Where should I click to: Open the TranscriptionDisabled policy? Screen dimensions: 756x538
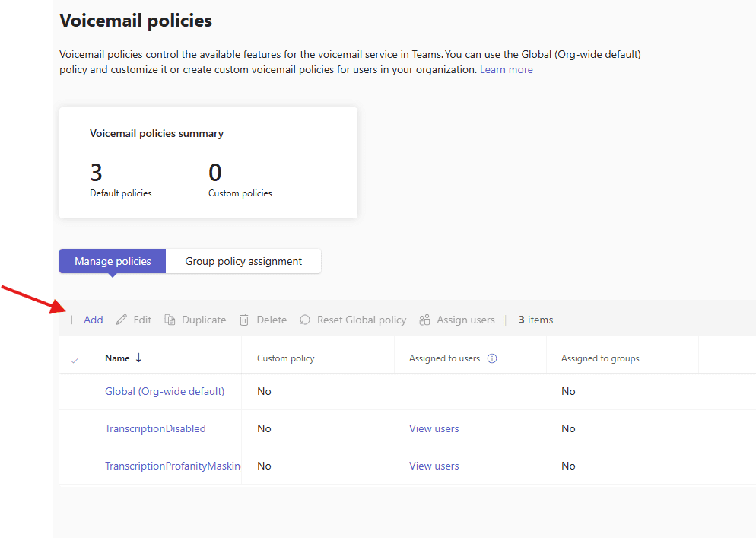click(x=155, y=429)
